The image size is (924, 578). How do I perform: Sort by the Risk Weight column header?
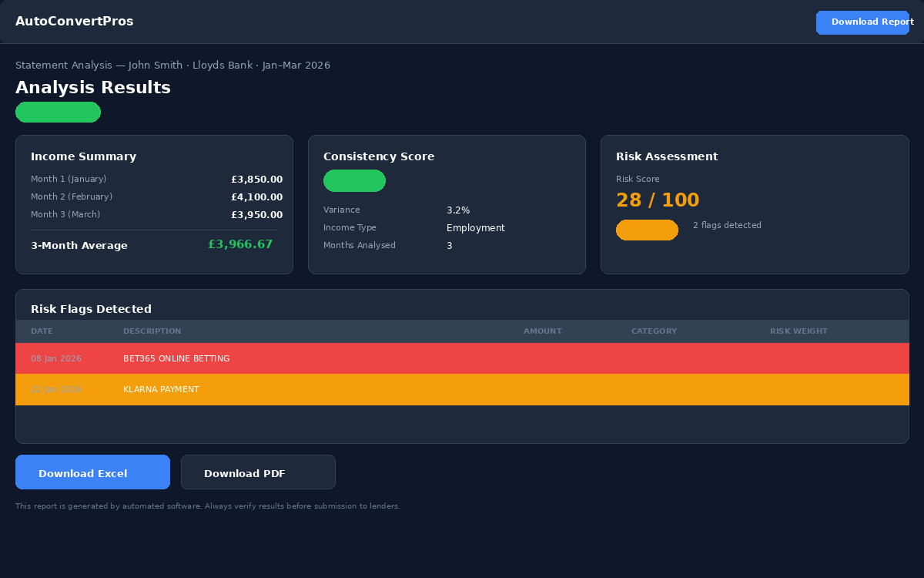[798, 331]
